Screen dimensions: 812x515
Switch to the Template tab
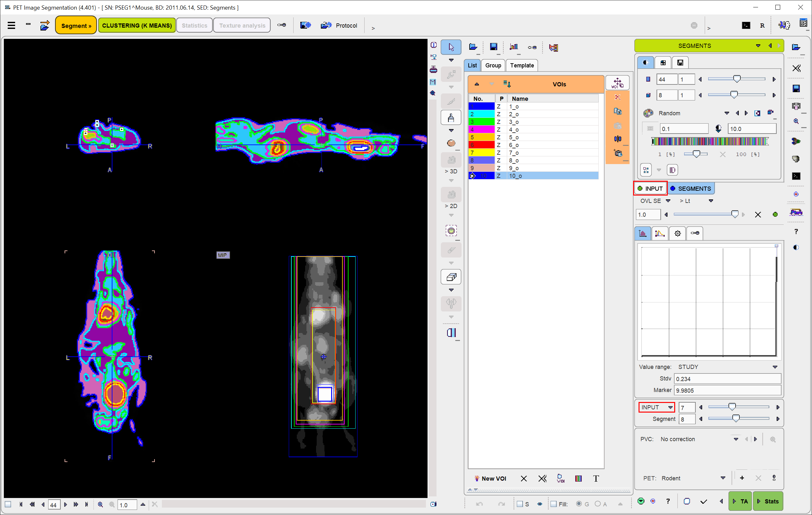pyautogui.click(x=522, y=65)
